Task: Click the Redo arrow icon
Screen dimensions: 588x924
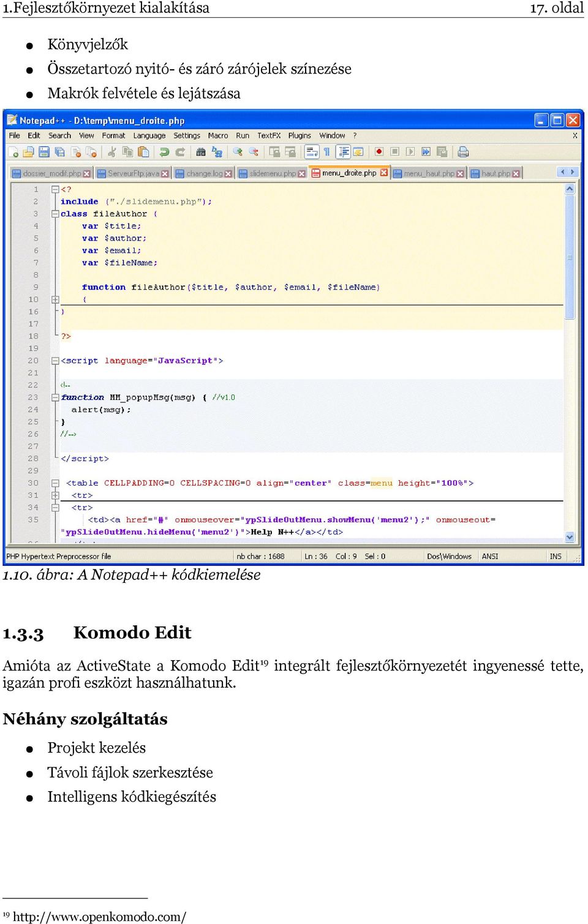Action: click(180, 152)
